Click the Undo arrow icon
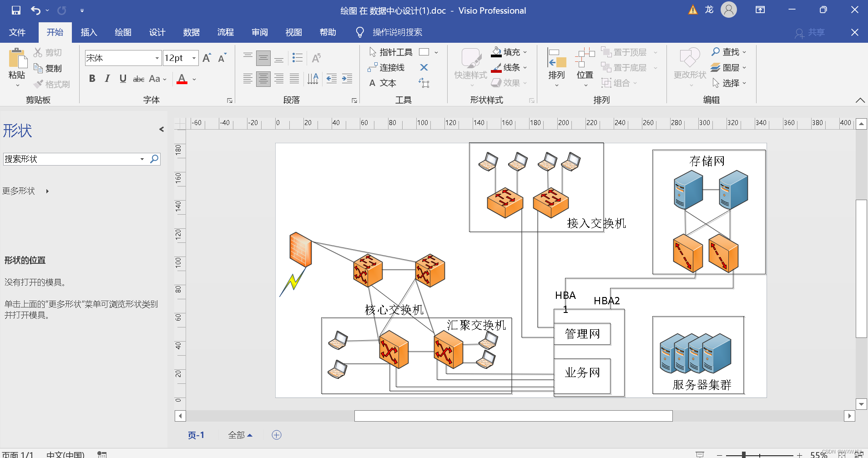The height and width of the screenshot is (458, 868). (x=35, y=10)
